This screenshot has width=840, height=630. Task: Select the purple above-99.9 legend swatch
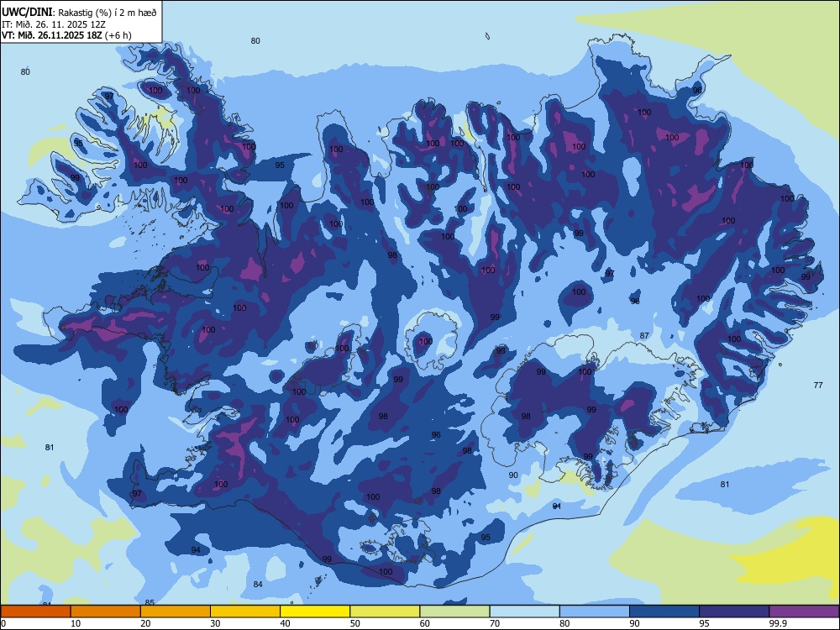(x=804, y=612)
